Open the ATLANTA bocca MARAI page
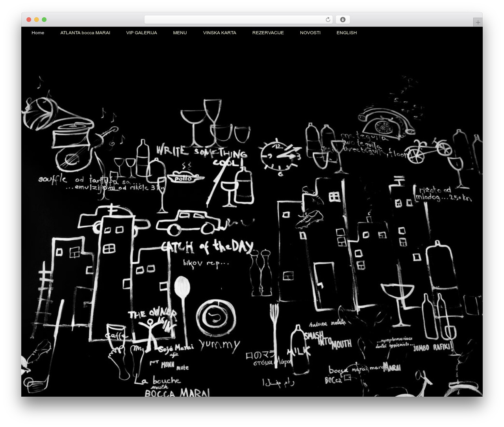 (85, 33)
